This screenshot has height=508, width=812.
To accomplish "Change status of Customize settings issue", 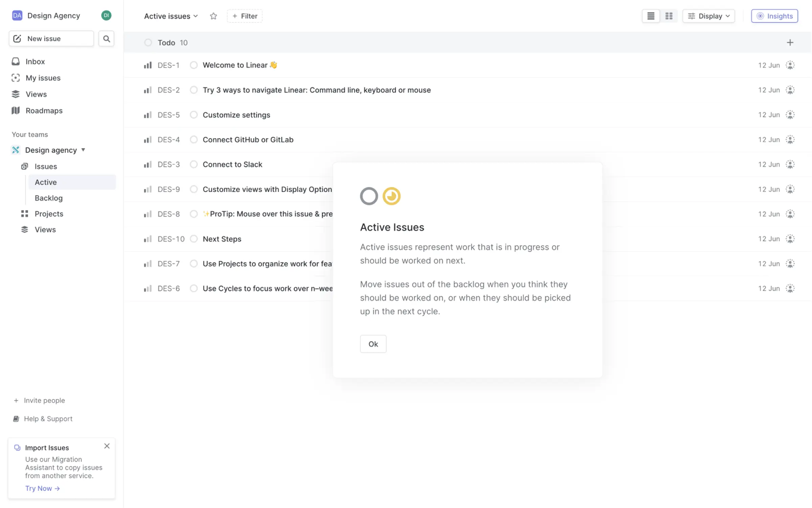I will (x=194, y=115).
